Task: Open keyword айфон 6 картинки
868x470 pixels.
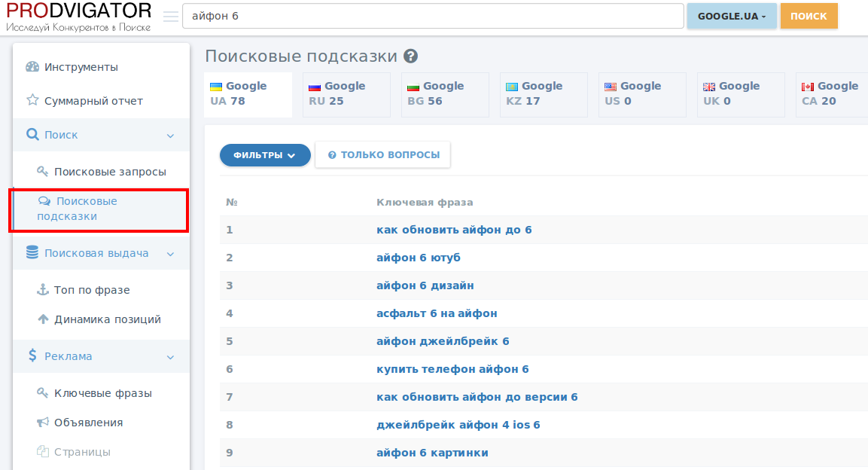Action: point(432,453)
